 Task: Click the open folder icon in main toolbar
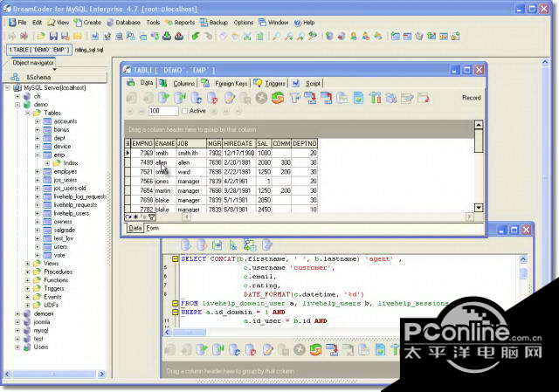click(x=41, y=36)
